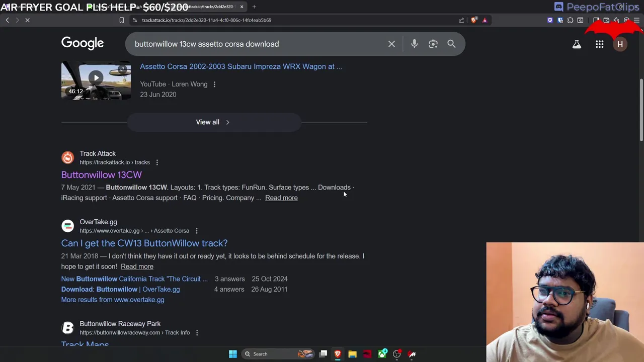Screen dimensions: 644x362
Task: Click the OverTake.gg site favicon
Action: point(67,226)
